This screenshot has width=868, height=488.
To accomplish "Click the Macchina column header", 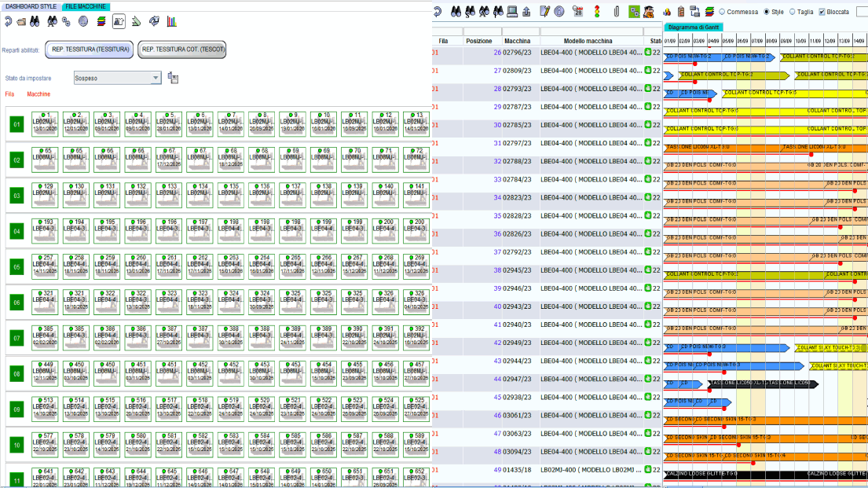I will click(518, 41).
